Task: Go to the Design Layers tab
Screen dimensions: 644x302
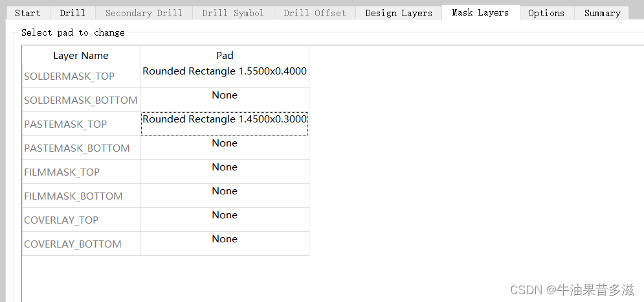Action: 398,13
